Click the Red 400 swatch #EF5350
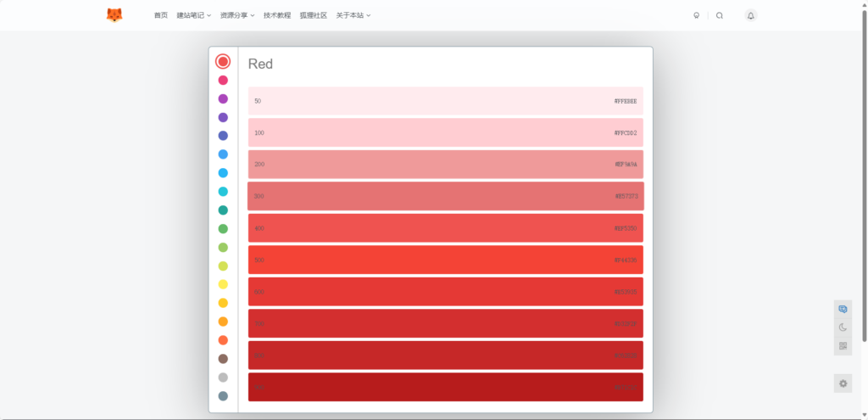Viewport: 868px width, 420px height. (446, 228)
